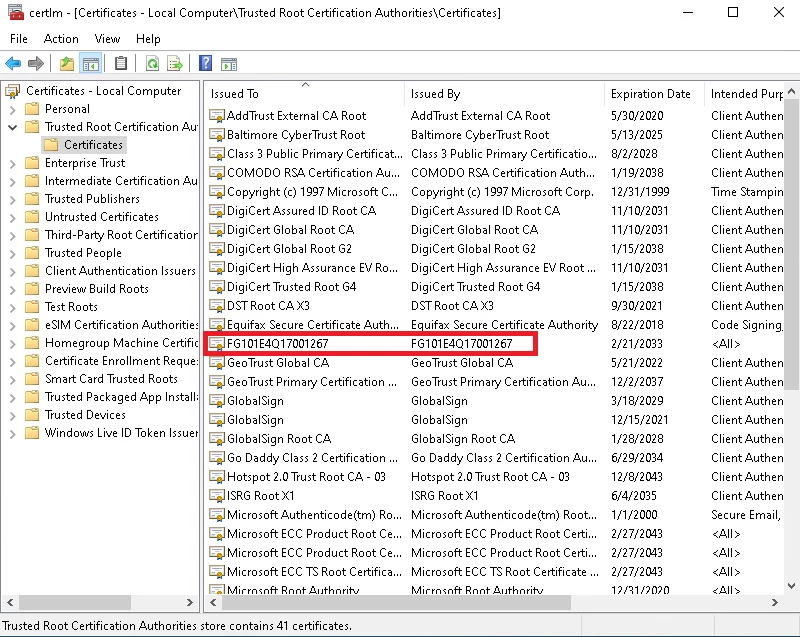Click the certlm app icon in title bar
Image resolution: width=800 pixels, height=637 pixels.
coord(16,12)
